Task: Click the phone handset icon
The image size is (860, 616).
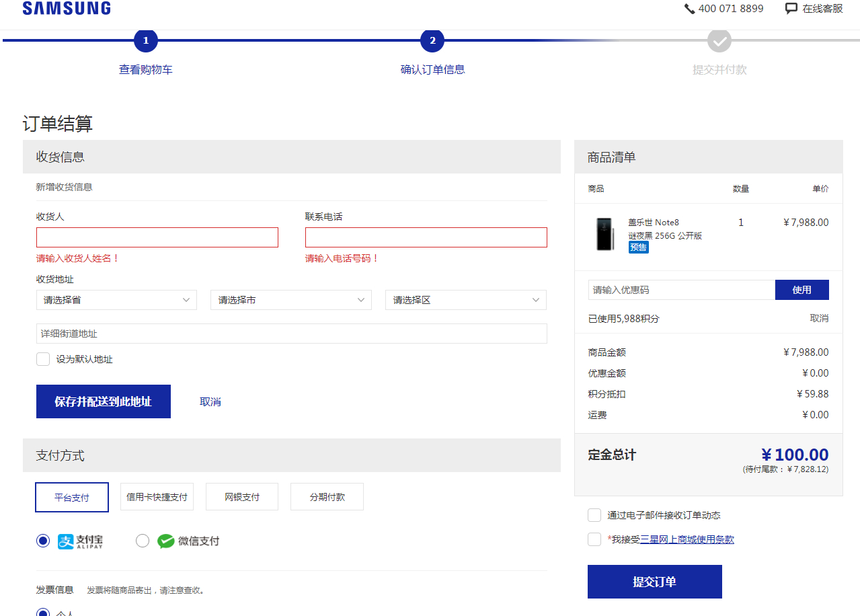Action: 689,9
